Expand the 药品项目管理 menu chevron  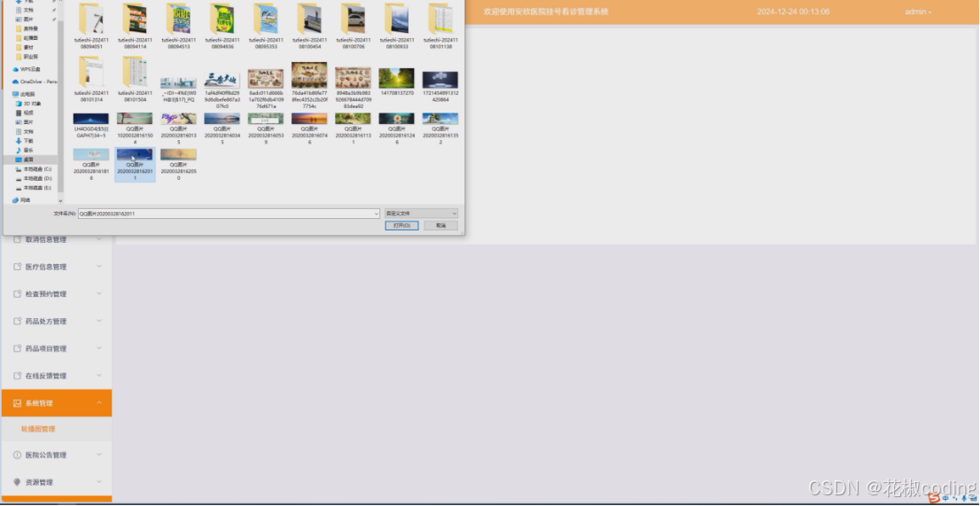click(99, 348)
